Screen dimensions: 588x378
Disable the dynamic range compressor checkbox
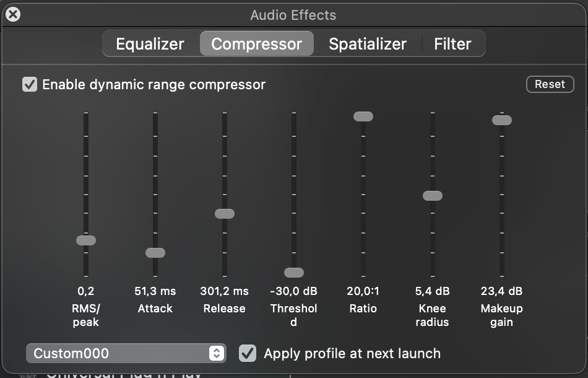(30, 84)
